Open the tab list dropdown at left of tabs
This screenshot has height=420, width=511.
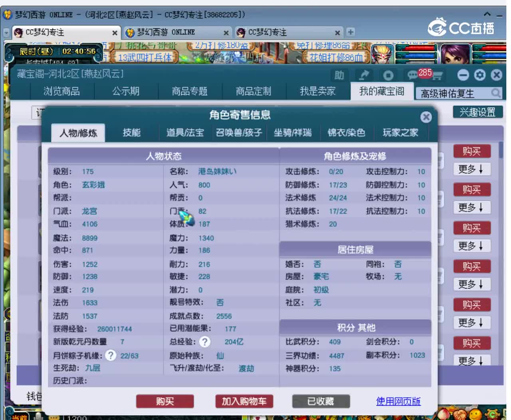[x=6, y=32]
